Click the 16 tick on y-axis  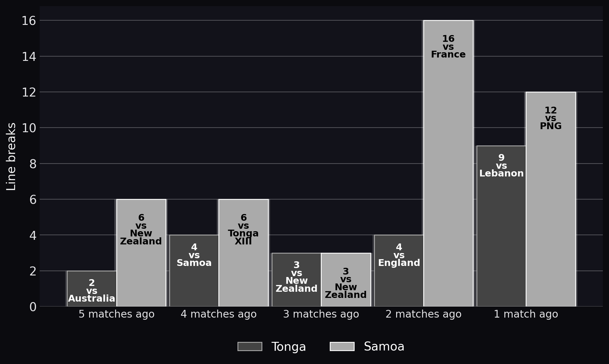click(x=29, y=21)
